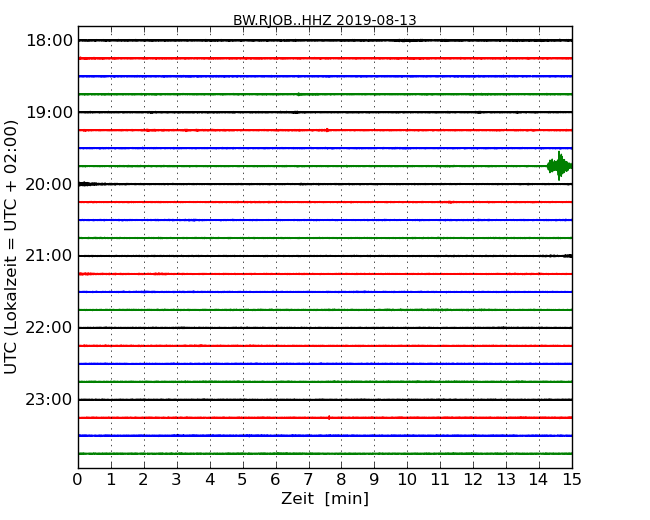Click x-axis tick label 2
The width and height of the screenshot is (650, 520).
pos(143,480)
